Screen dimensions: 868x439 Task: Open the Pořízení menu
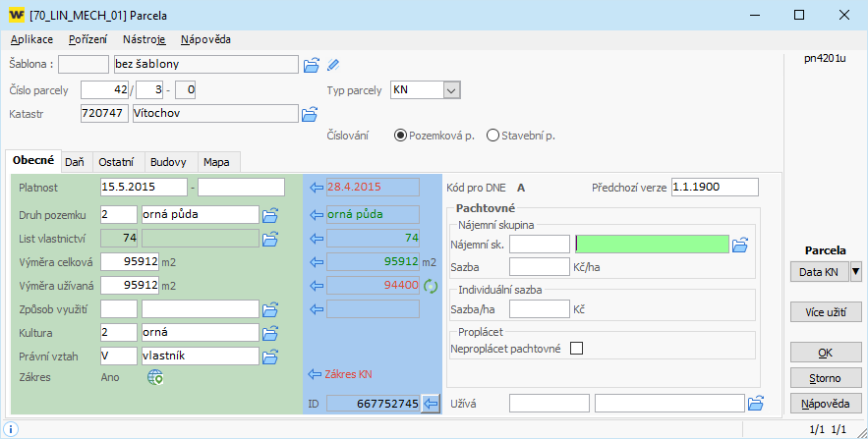pos(88,39)
